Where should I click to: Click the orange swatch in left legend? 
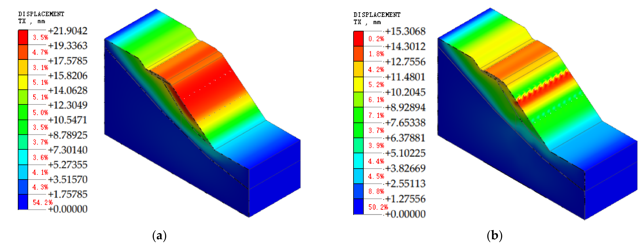pyautogui.click(x=23, y=52)
